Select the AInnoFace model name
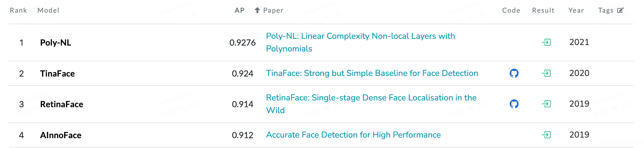Viewport: 644px width, 148px height. (x=61, y=135)
